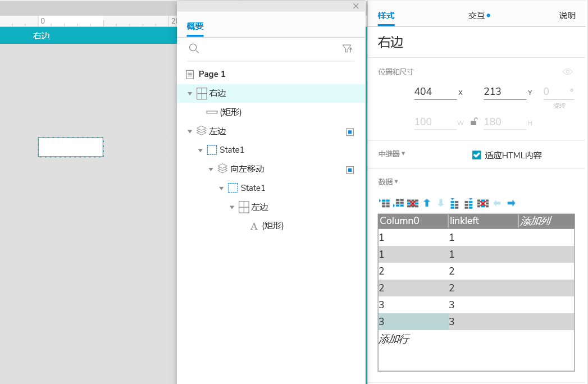
Task: Open the 说明 tab
Action: pos(567,16)
